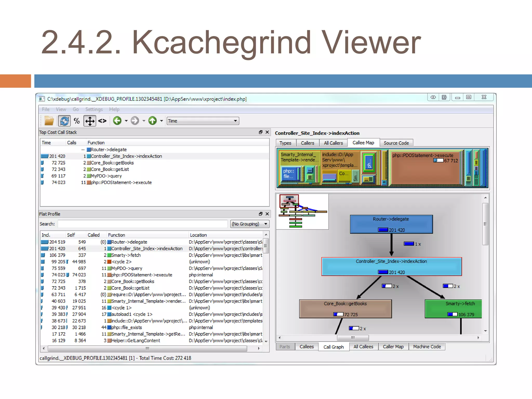532x399 pixels.
Task: Switch to the All Callers tab
Action: tap(333, 143)
